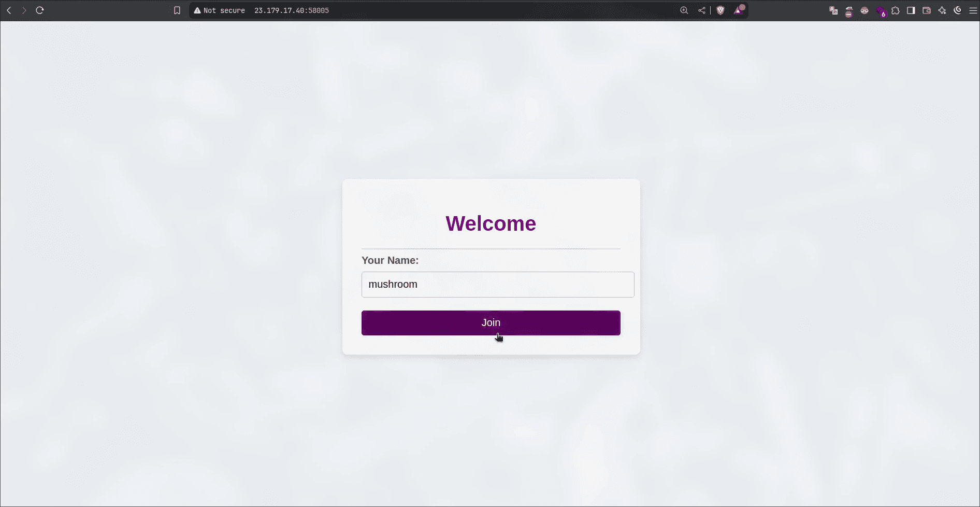980x507 pixels.
Task: Open the browser hamburger main menu
Action: (973, 10)
